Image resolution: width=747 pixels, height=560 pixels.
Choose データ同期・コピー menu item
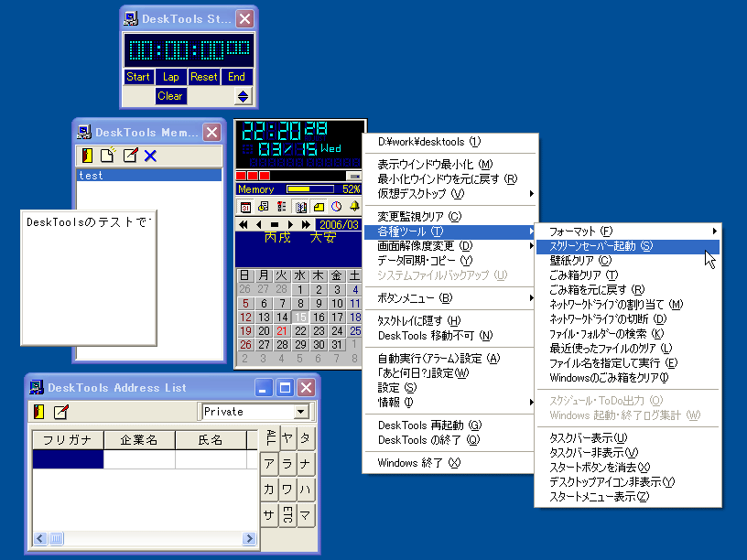pos(449,261)
